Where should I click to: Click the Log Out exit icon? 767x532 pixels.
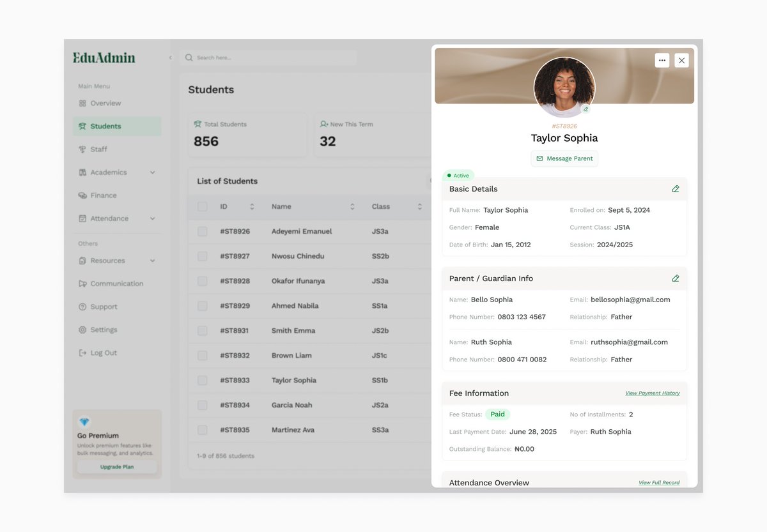[x=82, y=353]
